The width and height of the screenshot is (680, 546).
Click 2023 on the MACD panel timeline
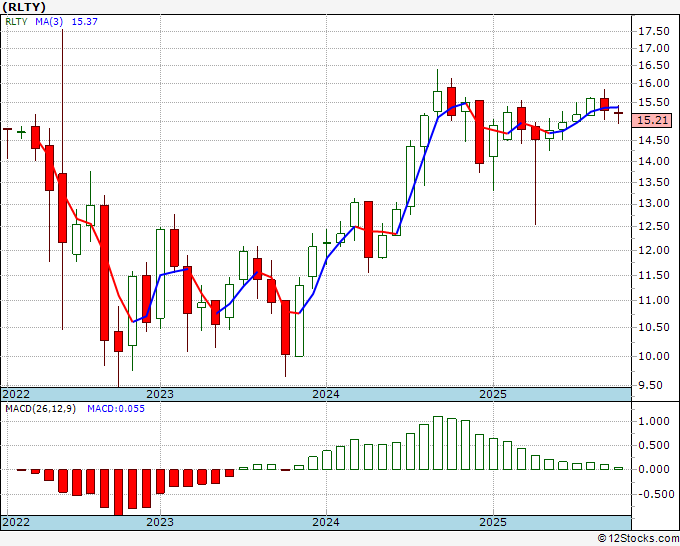[160, 522]
